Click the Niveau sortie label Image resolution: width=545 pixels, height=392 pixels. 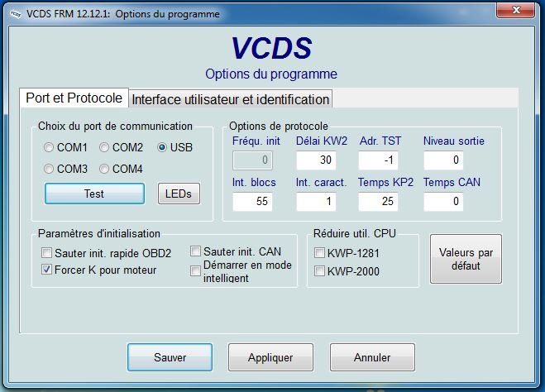pyautogui.click(x=453, y=141)
